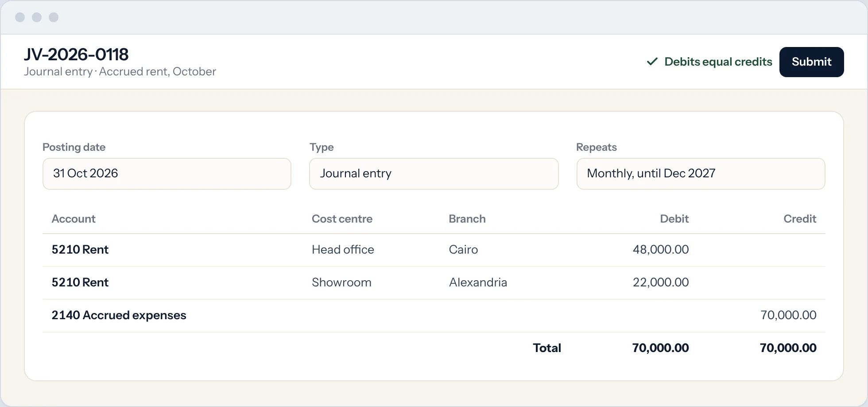
Task: Click the bold total debit 70,000.00
Action: click(660, 348)
